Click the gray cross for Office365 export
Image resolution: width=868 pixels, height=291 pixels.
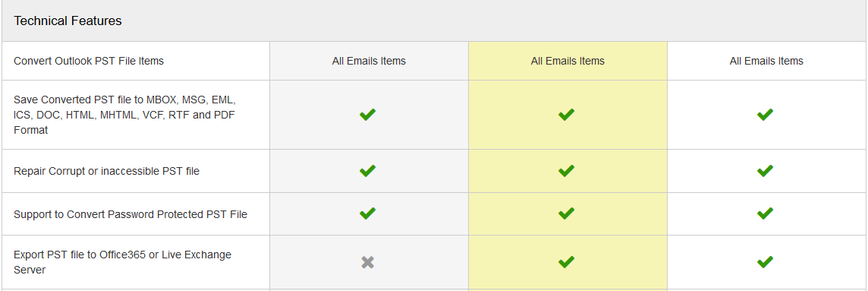point(367,262)
